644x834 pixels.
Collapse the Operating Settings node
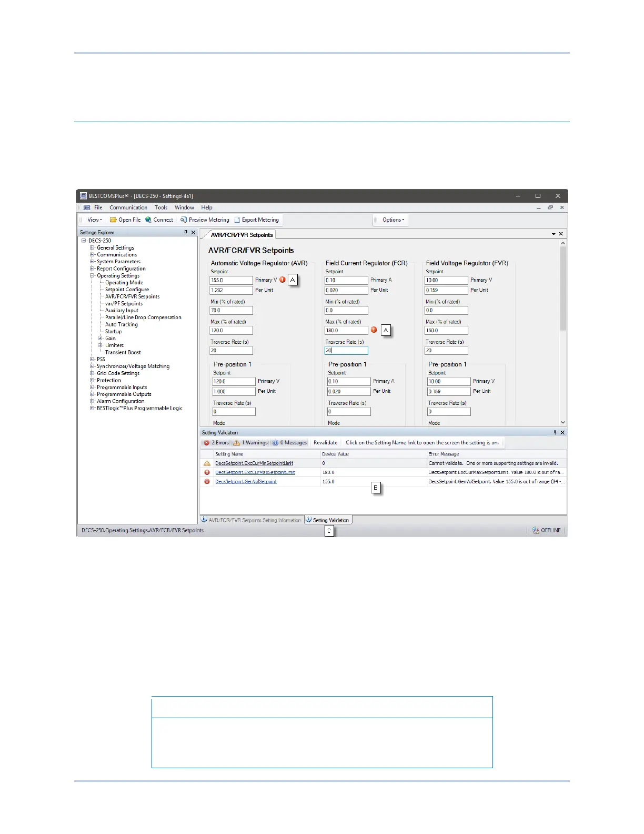pyautogui.click(x=92, y=275)
